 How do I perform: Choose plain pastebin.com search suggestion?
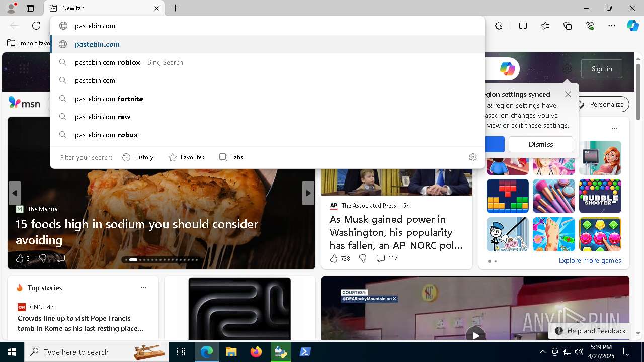(268, 80)
